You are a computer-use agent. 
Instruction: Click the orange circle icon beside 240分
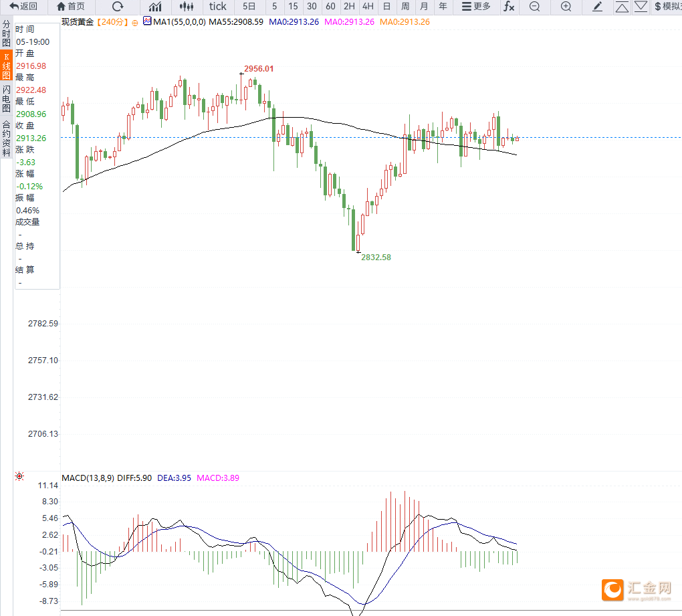pos(135,23)
